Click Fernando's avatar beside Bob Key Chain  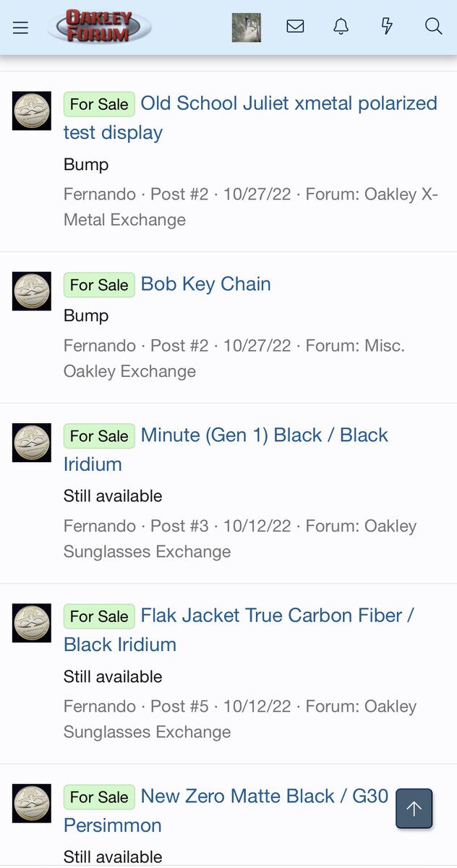tap(32, 292)
